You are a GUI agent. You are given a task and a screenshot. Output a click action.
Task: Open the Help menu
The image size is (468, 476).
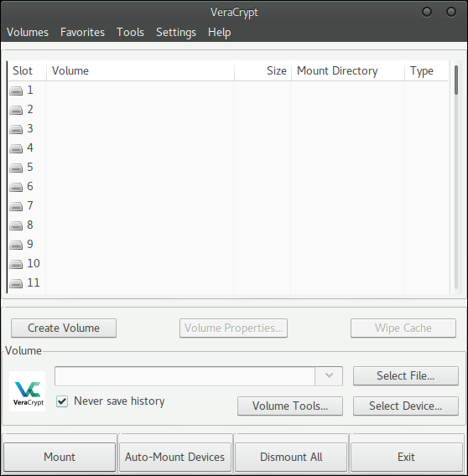(x=220, y=32)
